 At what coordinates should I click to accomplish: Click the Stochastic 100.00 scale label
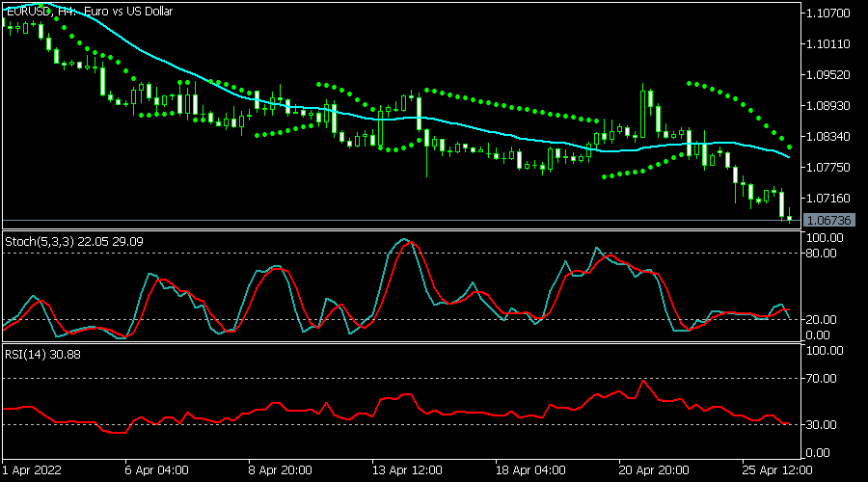pyautogui.click(x=825, y=238)
